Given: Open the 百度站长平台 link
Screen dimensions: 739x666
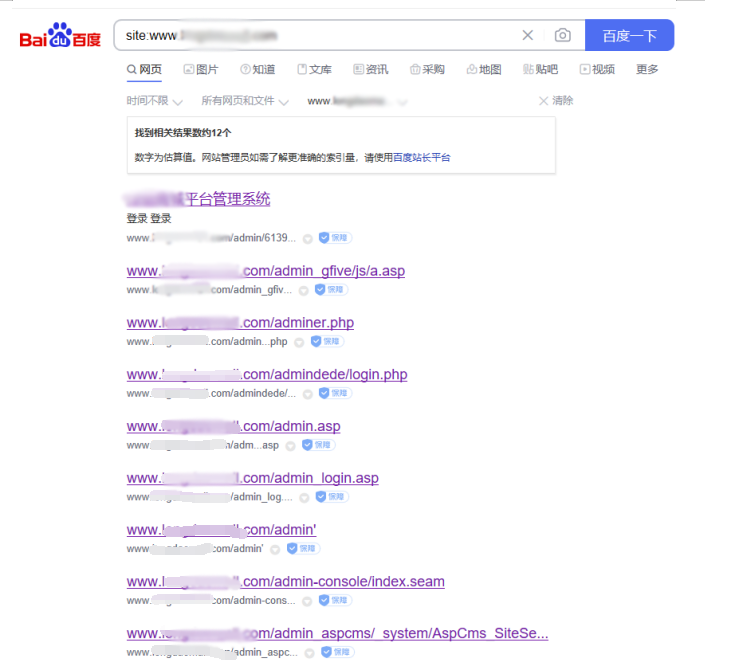Looking at the screenshot, I should [421, 157].
